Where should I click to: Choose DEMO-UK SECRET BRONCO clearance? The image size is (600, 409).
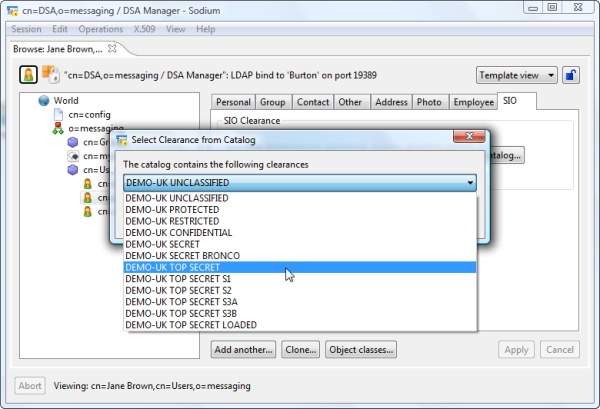point(182,256)
